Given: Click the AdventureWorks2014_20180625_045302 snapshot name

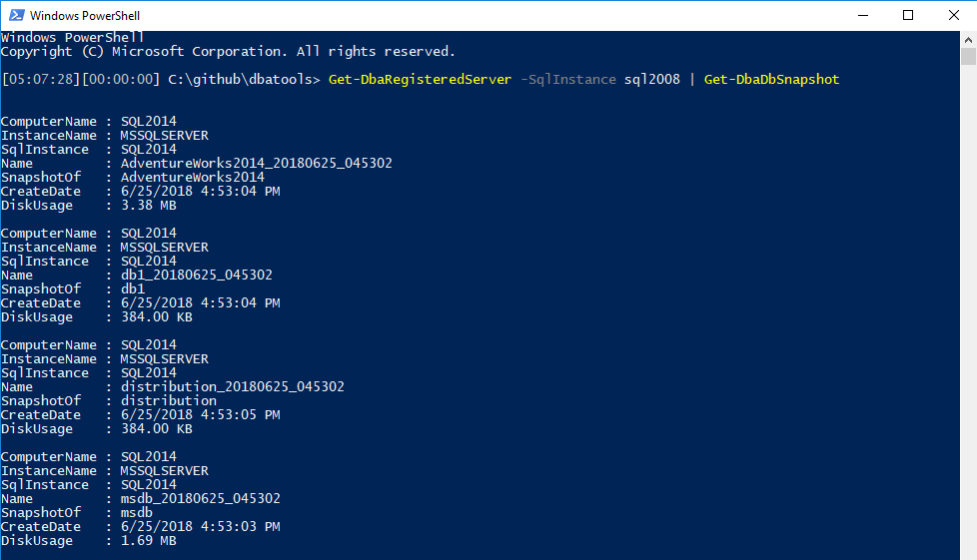Looking at the screenshot, I should click(x=256, y=164).
